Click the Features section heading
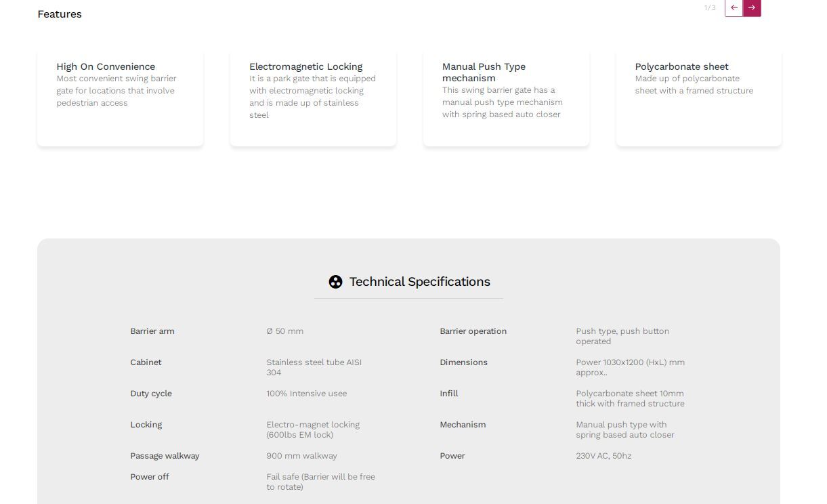The width and height of the screenshot is (827, 504). 60,14
